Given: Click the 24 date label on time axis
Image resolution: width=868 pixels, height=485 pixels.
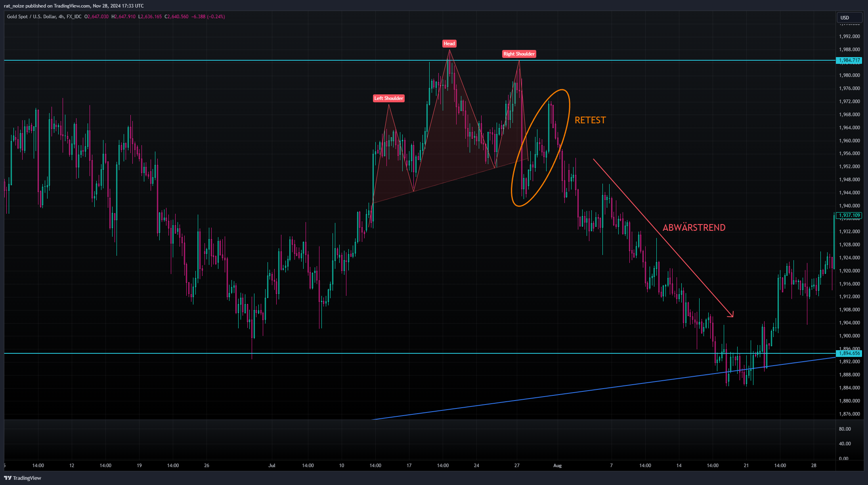Looking at the screenshot, I should pos(476,466).
